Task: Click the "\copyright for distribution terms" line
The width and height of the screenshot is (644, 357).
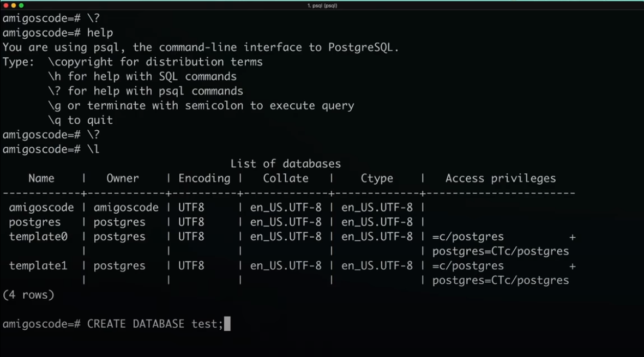Action: coord(155,62)
